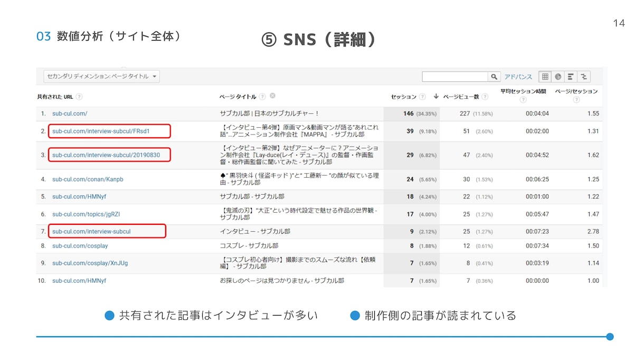644x362 pixels.
Task: Select the 黒羽快斗 page title cell
Action: (299, 179)
